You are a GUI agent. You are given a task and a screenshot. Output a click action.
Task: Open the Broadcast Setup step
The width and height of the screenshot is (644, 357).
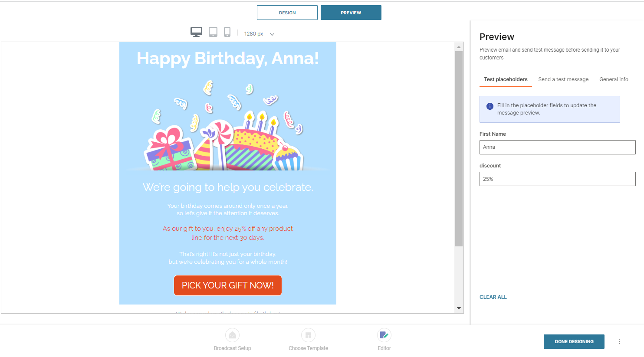[x=232, y=335]
